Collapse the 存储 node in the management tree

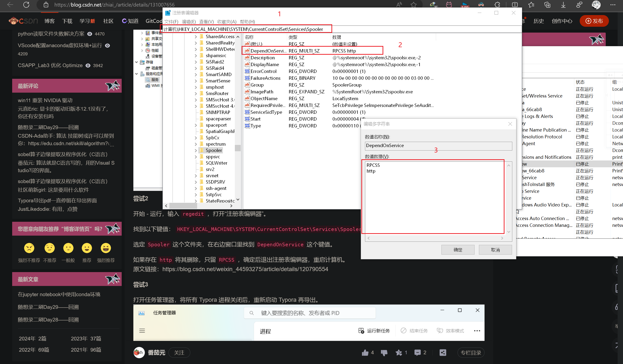(x=136, y=62)
